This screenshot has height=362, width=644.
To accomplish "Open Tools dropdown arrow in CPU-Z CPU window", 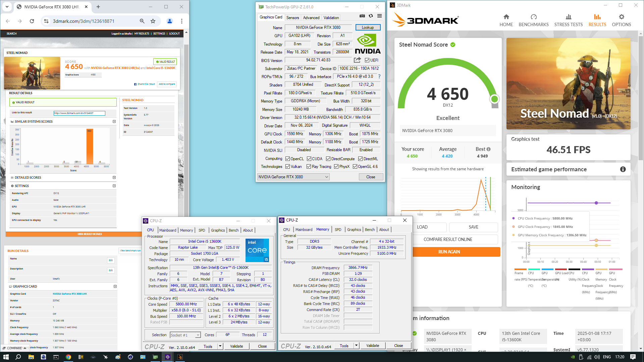I will click(220, 346).
